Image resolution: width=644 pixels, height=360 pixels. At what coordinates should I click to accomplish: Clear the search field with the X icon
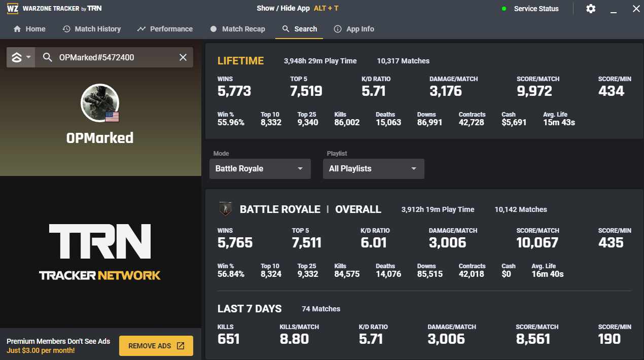[183, 57]
